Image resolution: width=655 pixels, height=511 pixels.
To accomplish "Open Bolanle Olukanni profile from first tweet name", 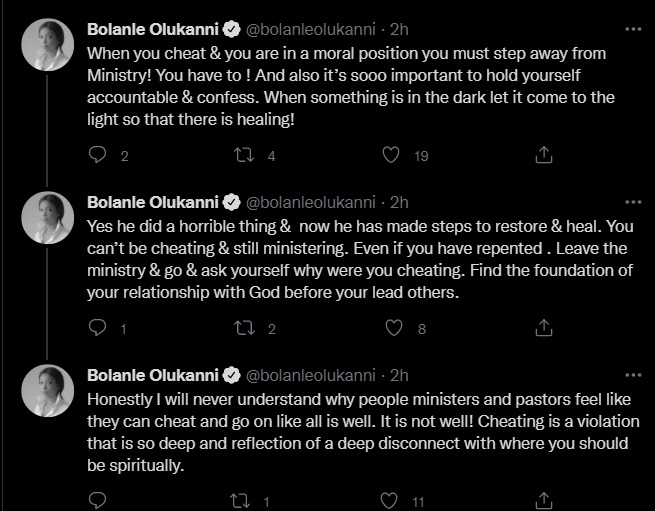I will 154,29.
